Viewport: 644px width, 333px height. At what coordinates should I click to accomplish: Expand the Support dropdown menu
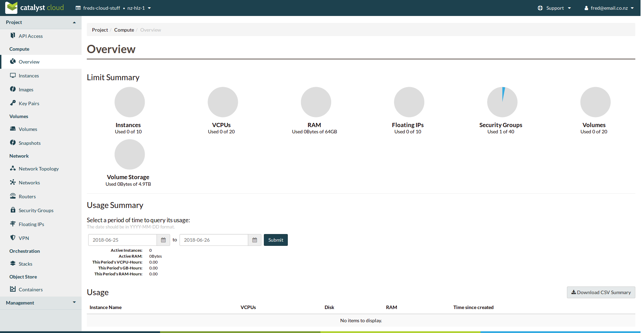[554, 8]
